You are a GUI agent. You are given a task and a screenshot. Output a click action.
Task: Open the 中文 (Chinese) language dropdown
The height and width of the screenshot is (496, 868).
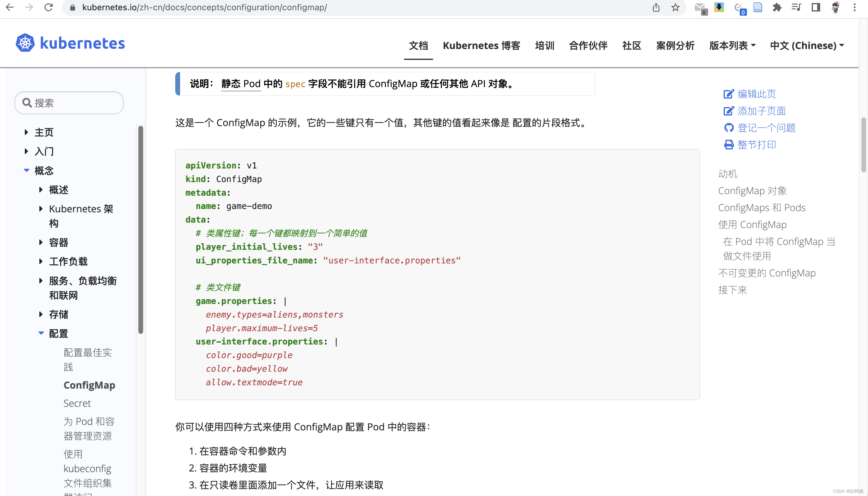click(807, 45)
